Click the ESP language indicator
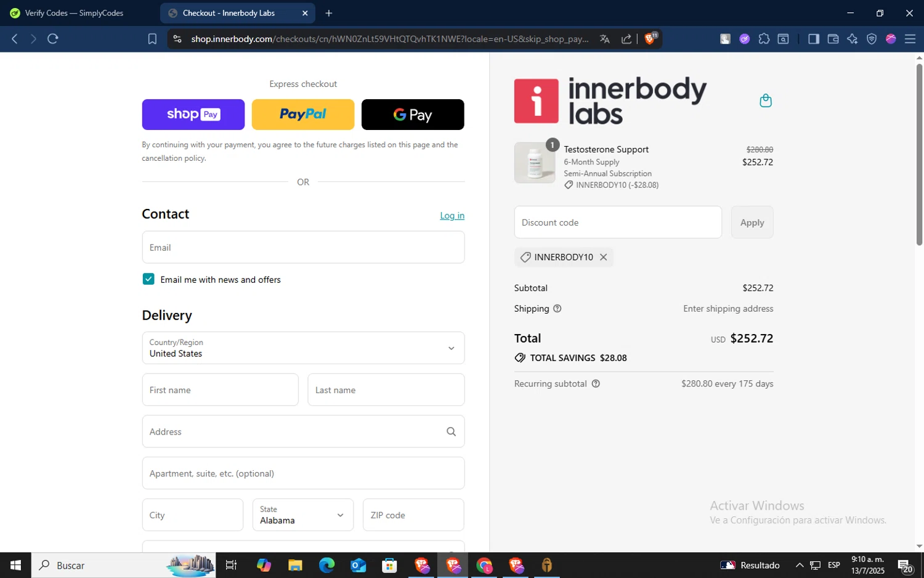The width and height of the screenshot is (924, 578). (834, 565)
